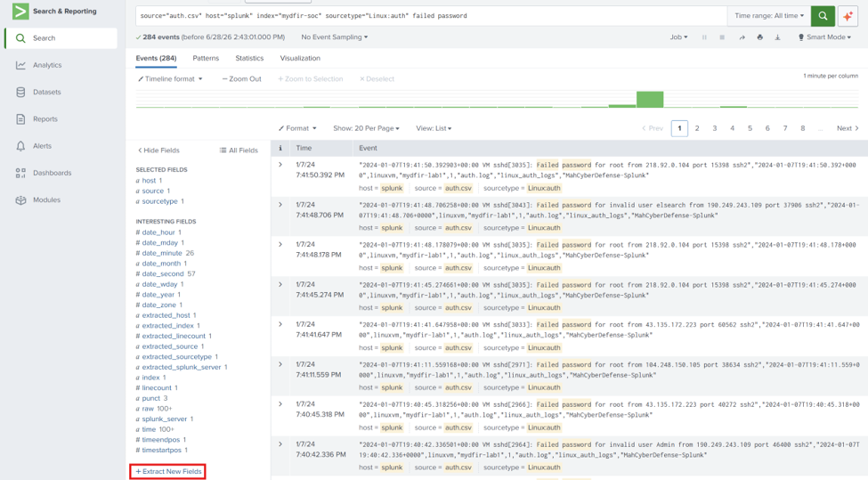Viewport: 868px width, 480px height.
Task: Click 'splunk' host value in first event
Action: [x=392, y=188]
